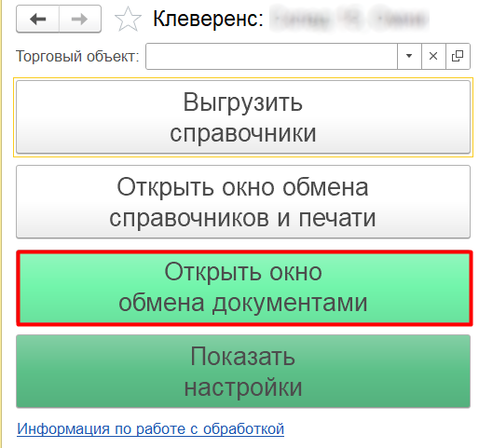
Task: Click Показать настройки button
Action: [243, 371]
